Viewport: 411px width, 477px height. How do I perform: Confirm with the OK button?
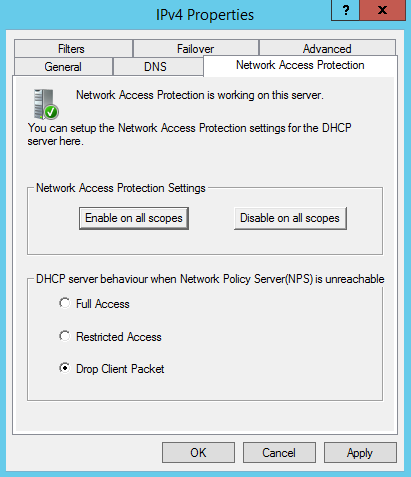click(198, 453)
